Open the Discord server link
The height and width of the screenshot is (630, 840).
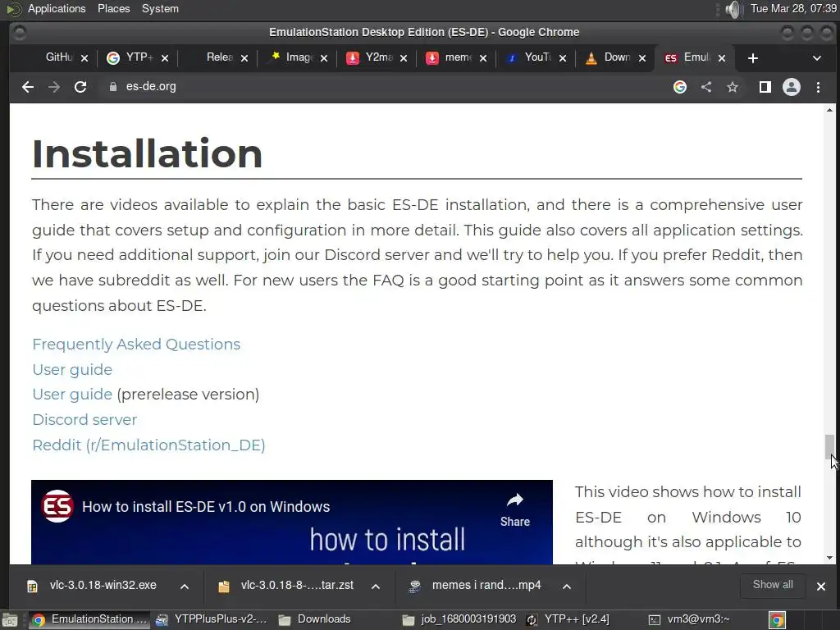tap(84, 419)
